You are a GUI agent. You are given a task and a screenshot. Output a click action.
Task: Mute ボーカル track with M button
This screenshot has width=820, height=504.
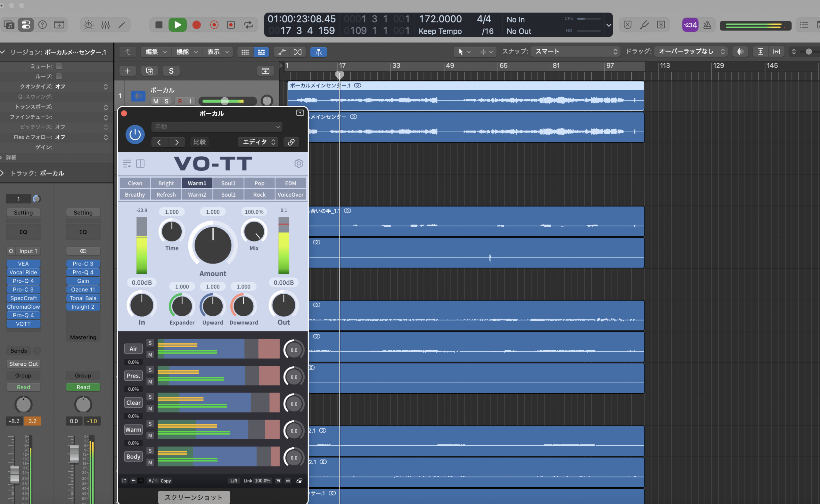[x=156, y=101]
